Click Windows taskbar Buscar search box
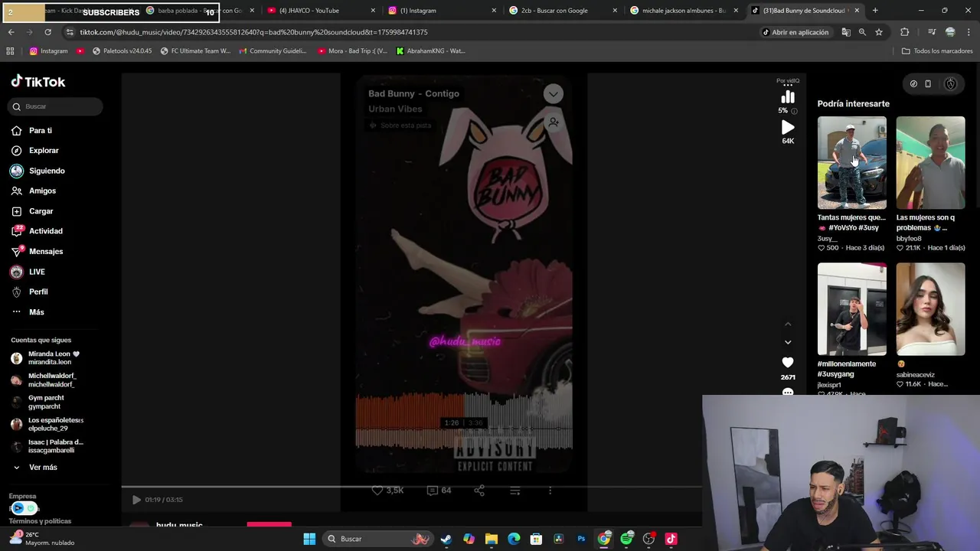 (x=378, y=539)
